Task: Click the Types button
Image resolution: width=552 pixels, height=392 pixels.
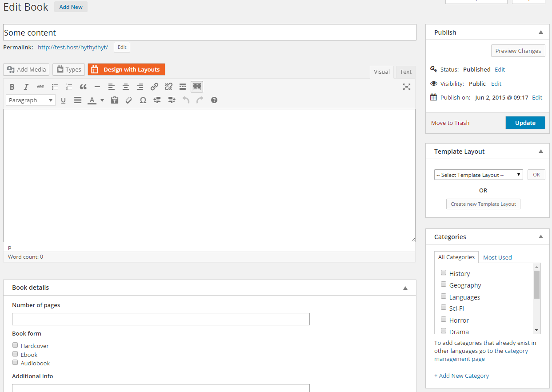Action: 68,69
